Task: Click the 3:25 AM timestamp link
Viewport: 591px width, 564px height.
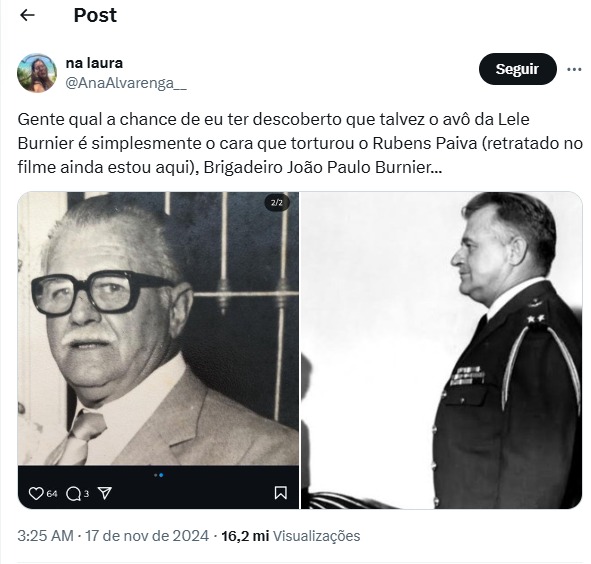Action: [45, 536]
